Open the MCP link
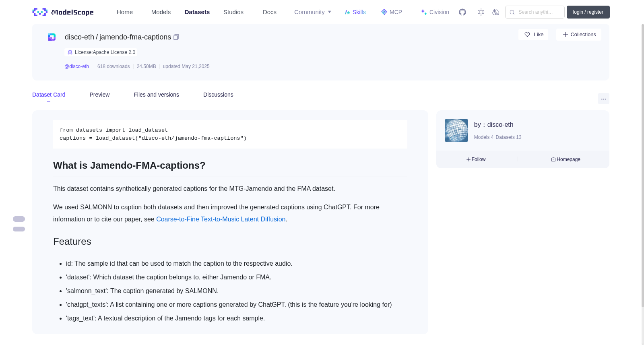This screenshot has width=644, height=345. [392, 12]
